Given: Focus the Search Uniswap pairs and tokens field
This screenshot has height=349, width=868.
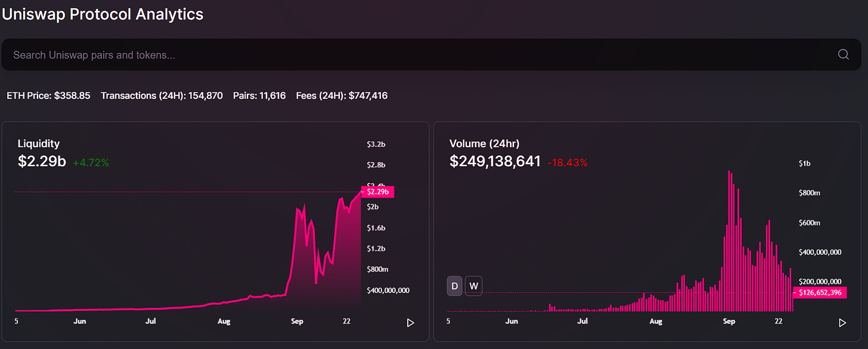Looking at the screenshot, I should (x=432, y=55).
